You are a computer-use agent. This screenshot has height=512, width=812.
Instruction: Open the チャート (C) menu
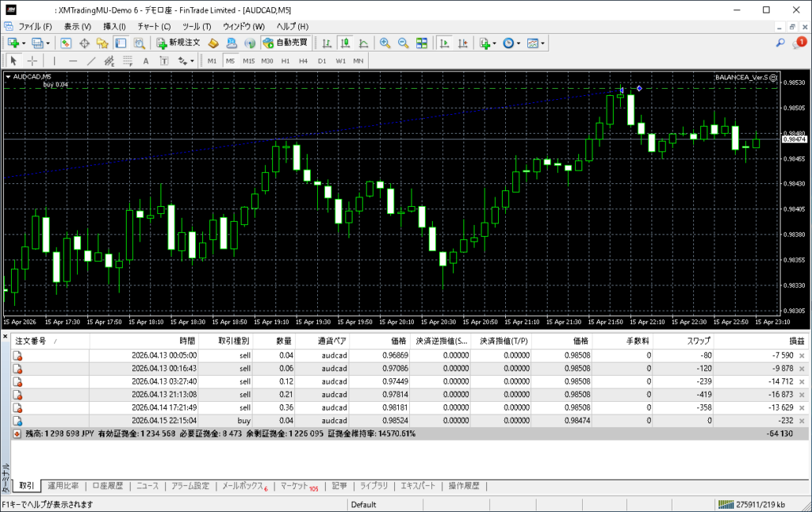[x=153, y=26]
